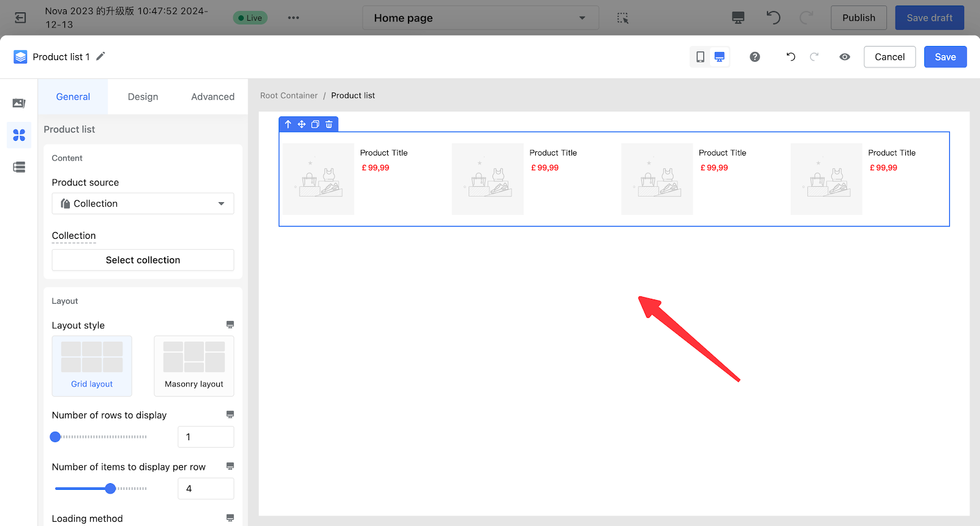Delete the product list block with trash icon
This screenshot has height=526, width=980.
[329, 124]
